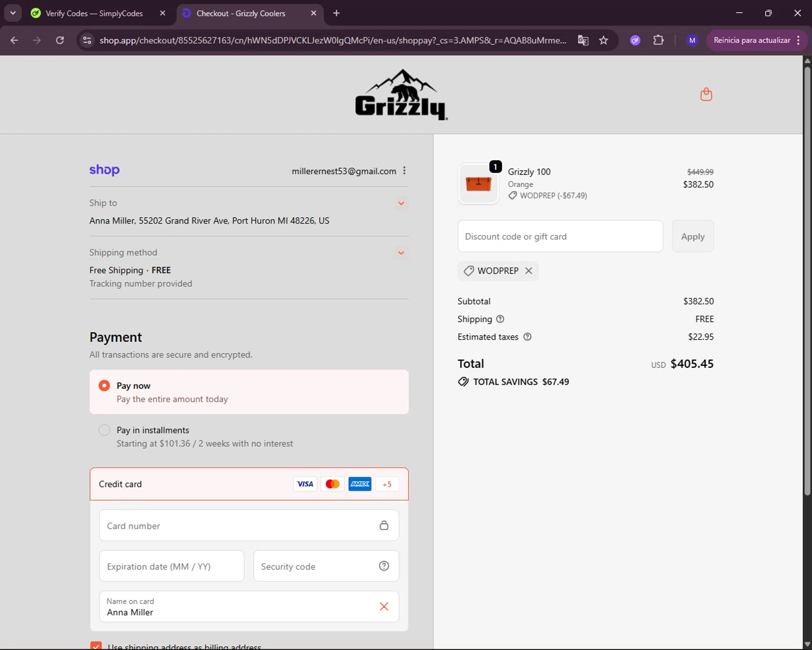Remove the WODPREP discount code
The width and height of the screenshot is (812, 650).
click(529, 271)
